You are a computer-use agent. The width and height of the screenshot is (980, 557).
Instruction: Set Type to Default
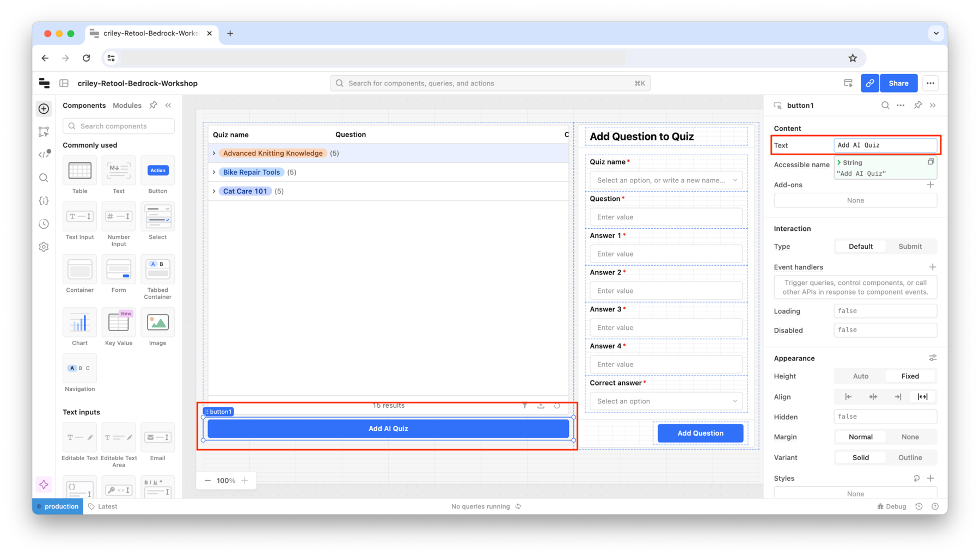[x=860, y=247]
